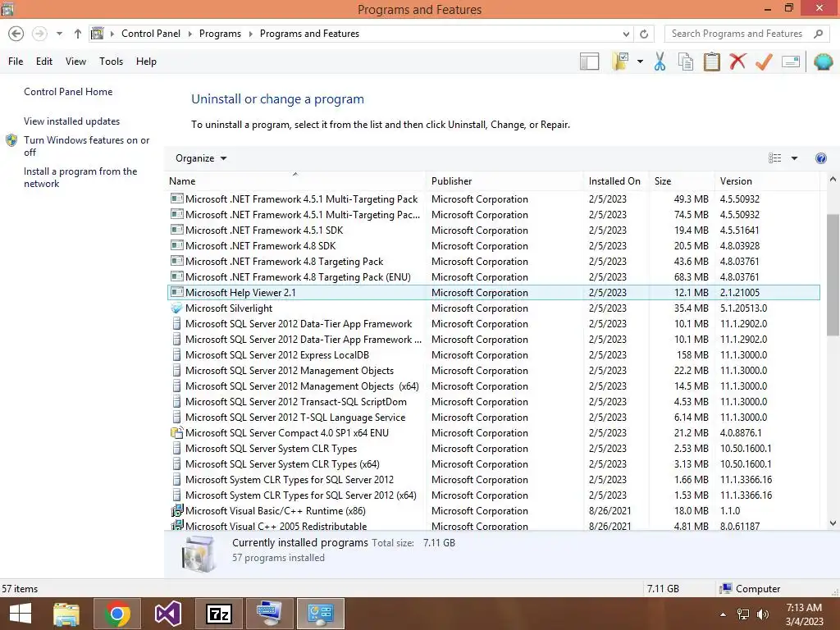The height and width of the screenshot is (630, 840).
Task: Open recent locations dropdown arrow
Action: pyautogui.click(x=59, y=34)
